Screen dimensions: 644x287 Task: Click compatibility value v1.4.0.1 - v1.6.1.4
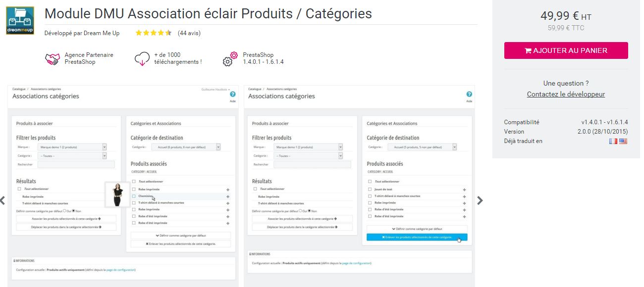tap(605, 122)
